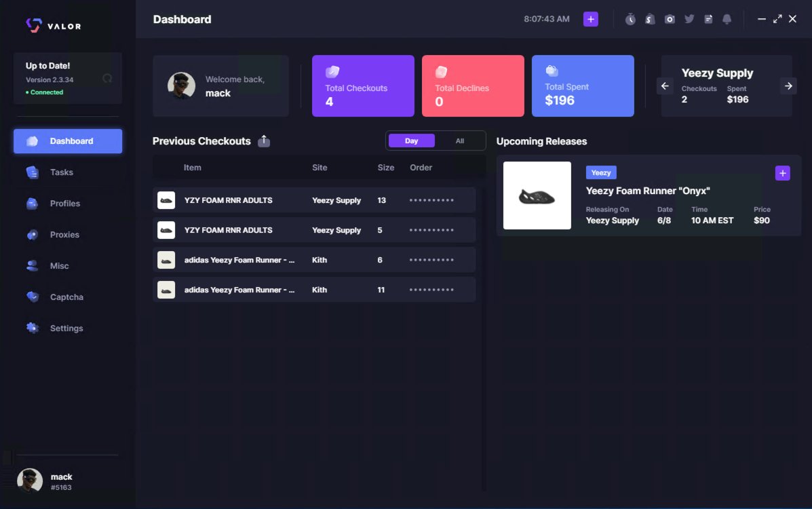Reveal hidden order number for size 5 row
812x509 pixels.
(x=431, y=230)
